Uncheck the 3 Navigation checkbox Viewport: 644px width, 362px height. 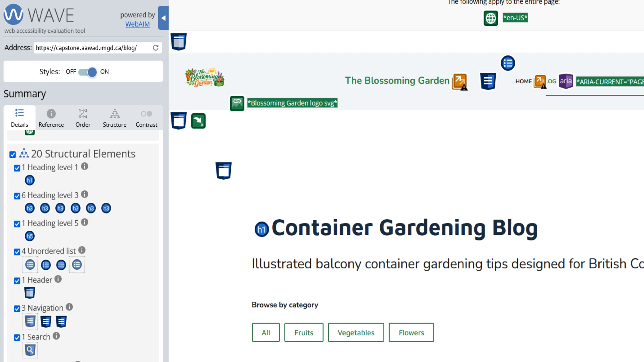(x=17, y=309)
